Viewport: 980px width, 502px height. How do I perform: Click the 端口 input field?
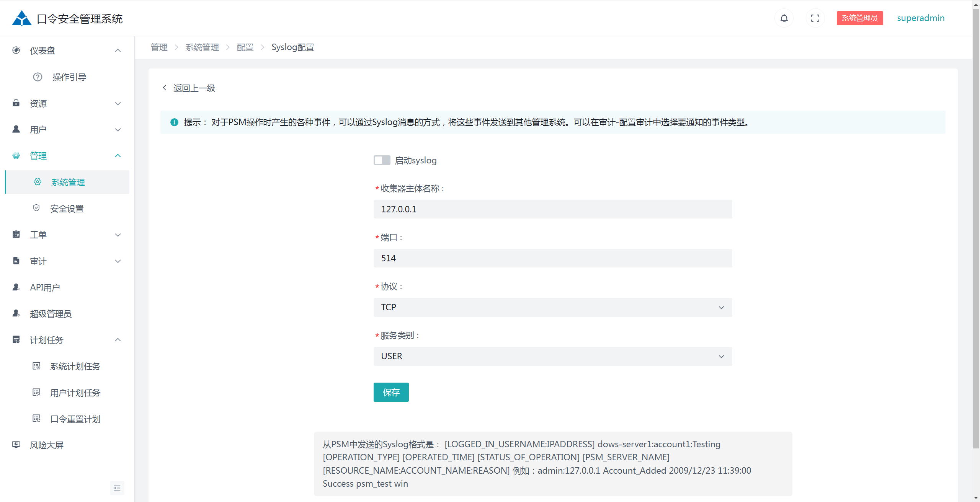click(x=552, y=258)
